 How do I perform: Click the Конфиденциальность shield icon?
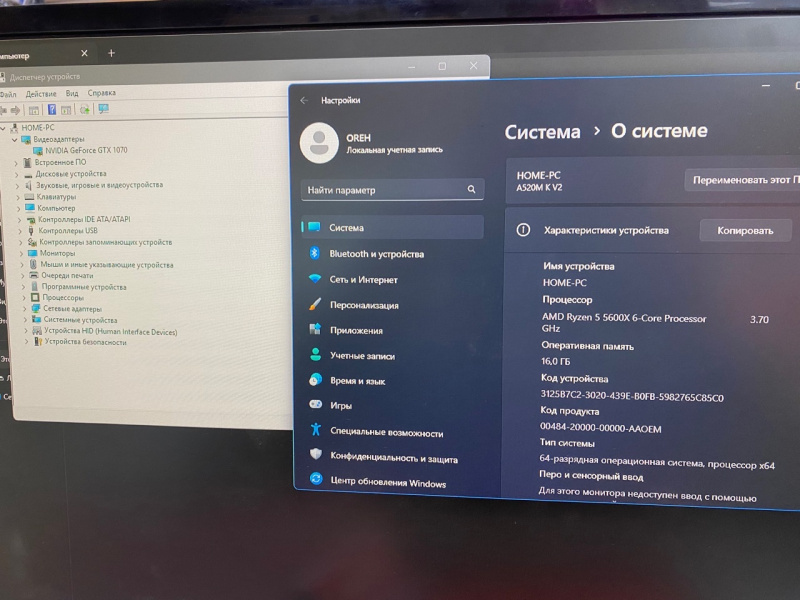316,454
